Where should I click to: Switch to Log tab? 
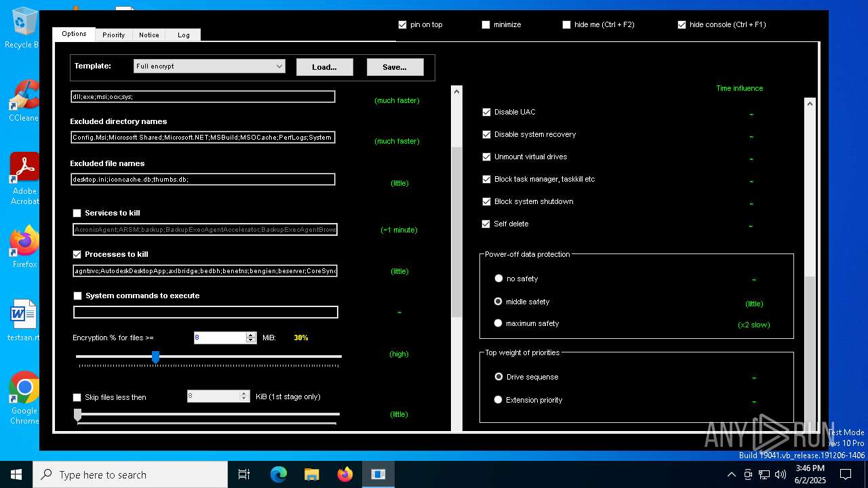184,35
